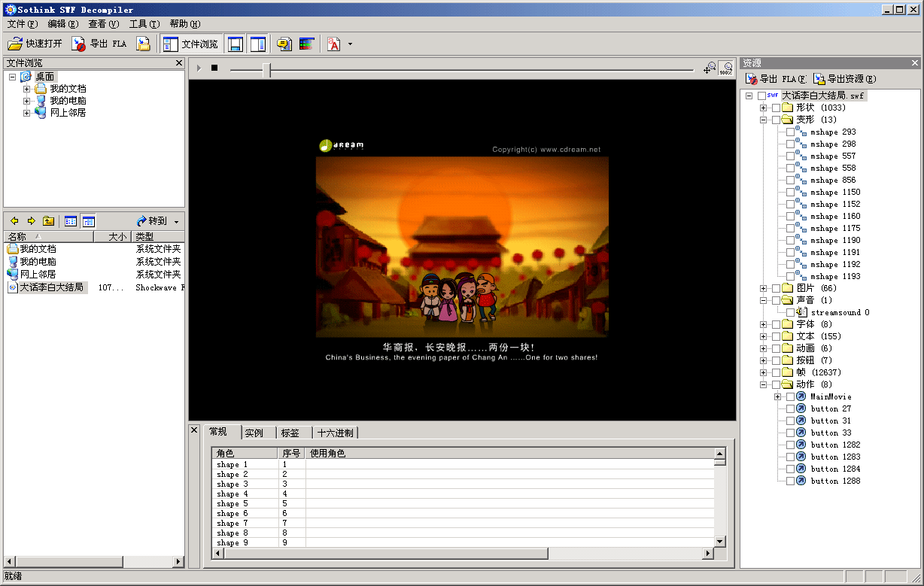Screen dimensions: 924x586
Task: Check the box for 大话李白大结局.swf root
Action: 761,96
